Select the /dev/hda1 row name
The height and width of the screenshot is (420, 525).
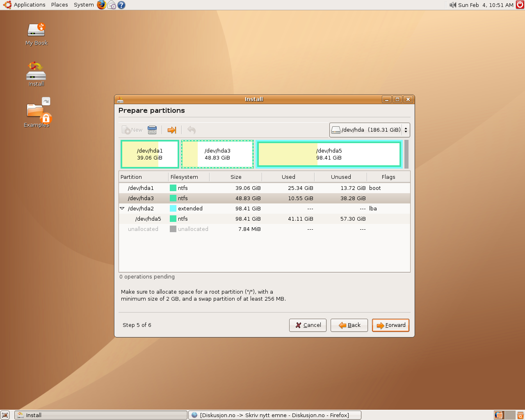[141, 188]
